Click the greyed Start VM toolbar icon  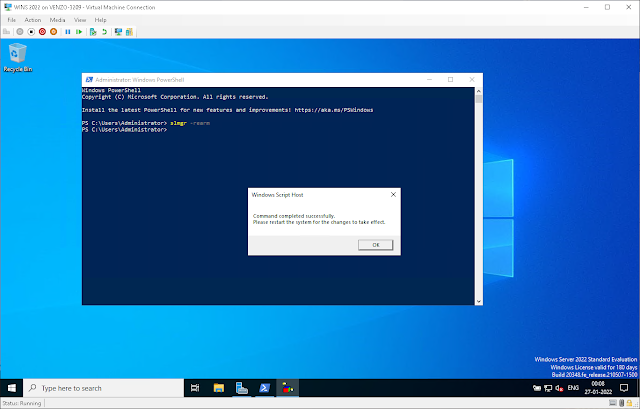click(x=20, y=32)
